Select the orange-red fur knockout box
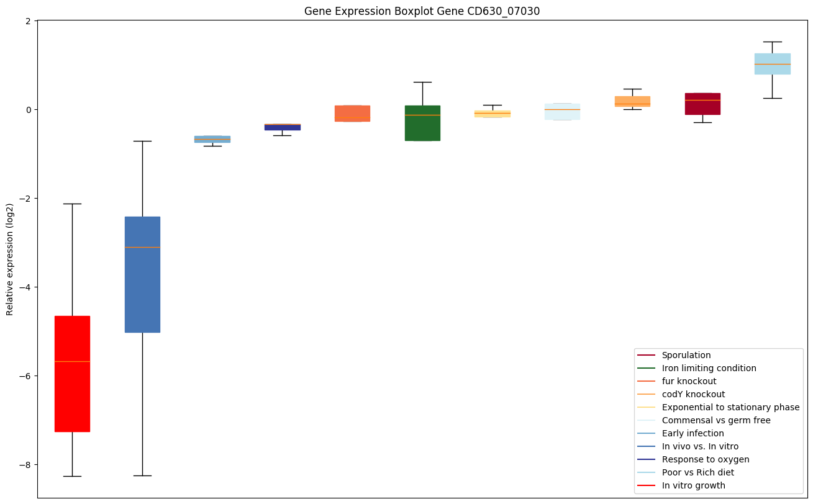Screen dimensions: 813x504 (352, 112)
